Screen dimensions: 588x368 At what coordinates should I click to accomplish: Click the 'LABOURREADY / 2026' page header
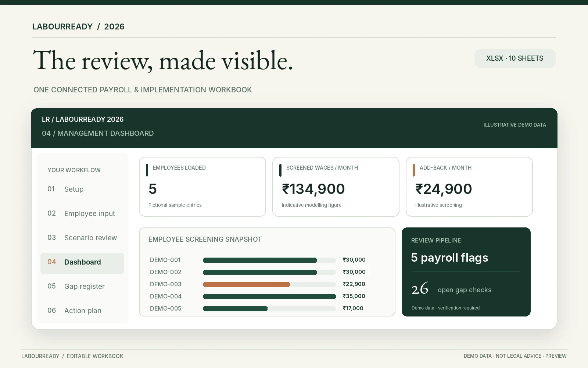78,26
